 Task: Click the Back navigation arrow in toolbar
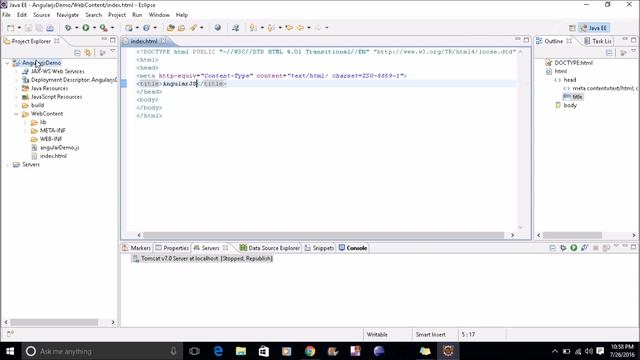click(300, 28)
